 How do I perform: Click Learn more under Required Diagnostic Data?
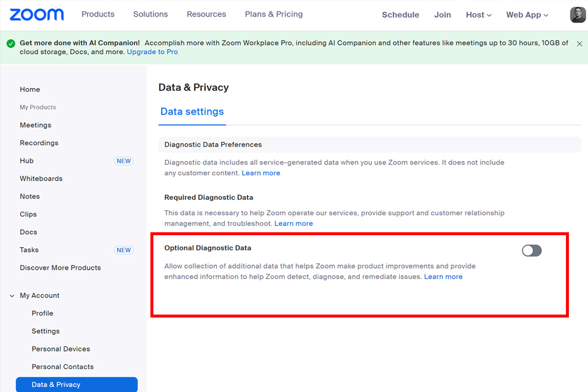pyautogui.click(x=294, y=223)
